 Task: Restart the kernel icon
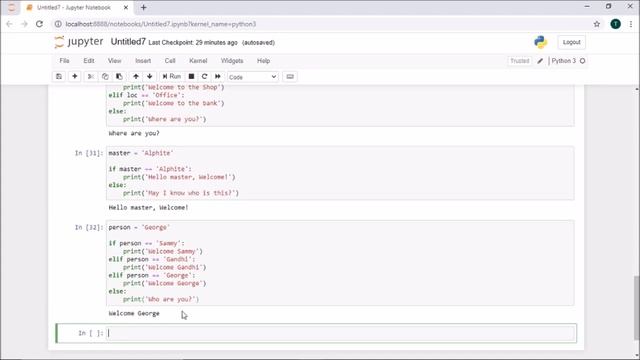(x=204, y=76)
